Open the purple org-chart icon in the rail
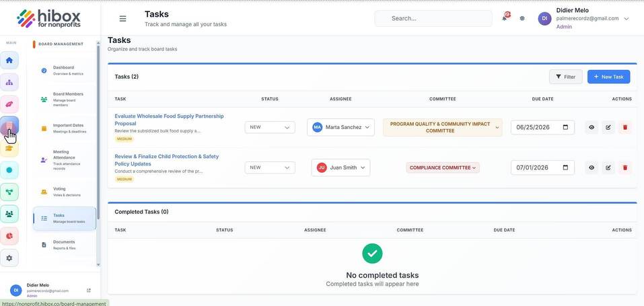The width and height of the screenshot is (644, 306). click(9, 82)
